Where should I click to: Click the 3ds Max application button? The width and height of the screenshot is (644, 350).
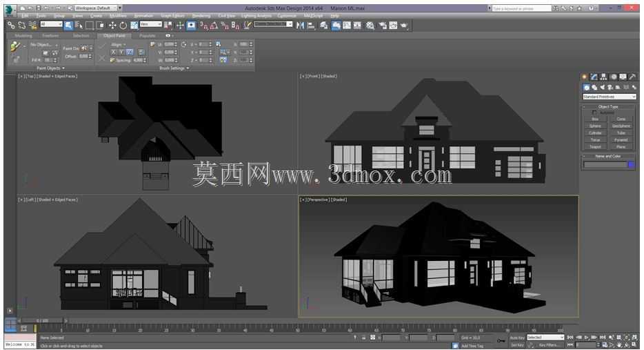10,10
